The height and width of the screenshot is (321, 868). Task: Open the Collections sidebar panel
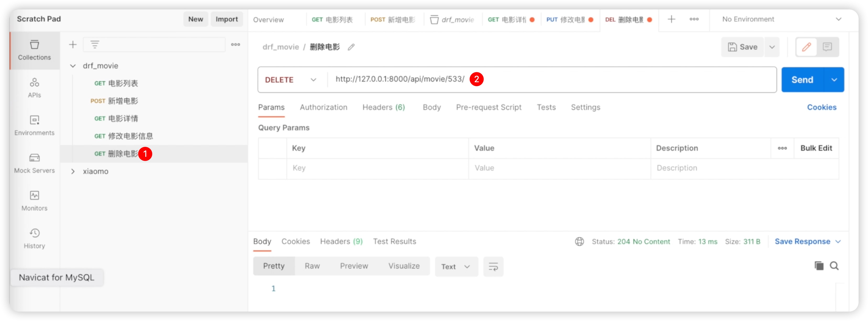(34, 50)
